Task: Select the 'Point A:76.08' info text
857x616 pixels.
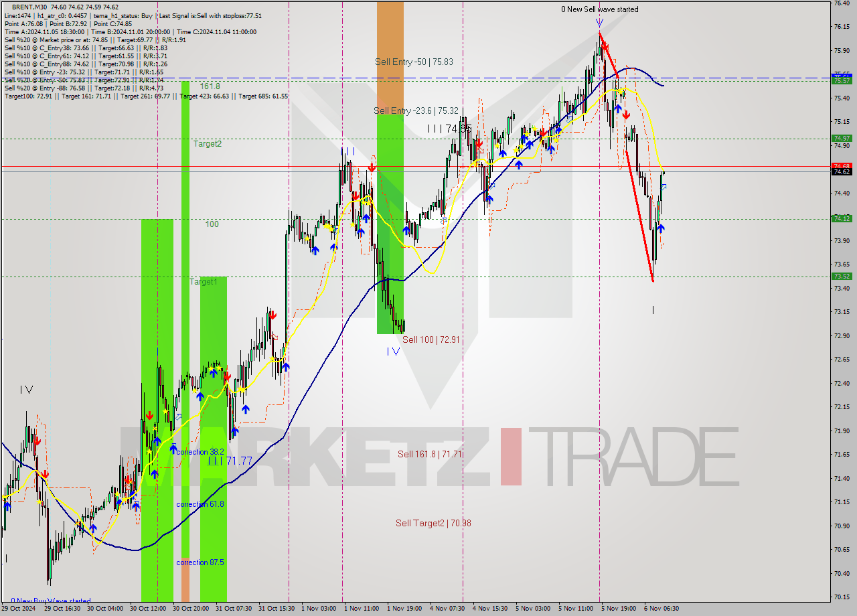Action: 24,23
